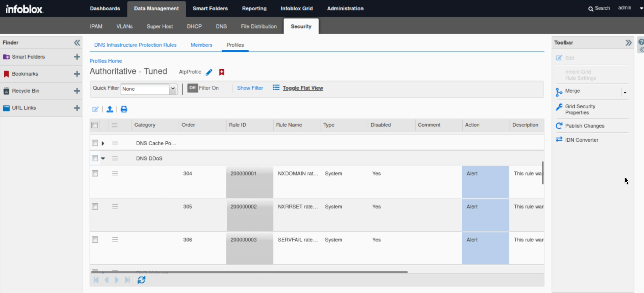Click the Alert action cell for rule 200000002
Image resolution: width=644 pixels, height=293 pixels.
pos(485,215)
